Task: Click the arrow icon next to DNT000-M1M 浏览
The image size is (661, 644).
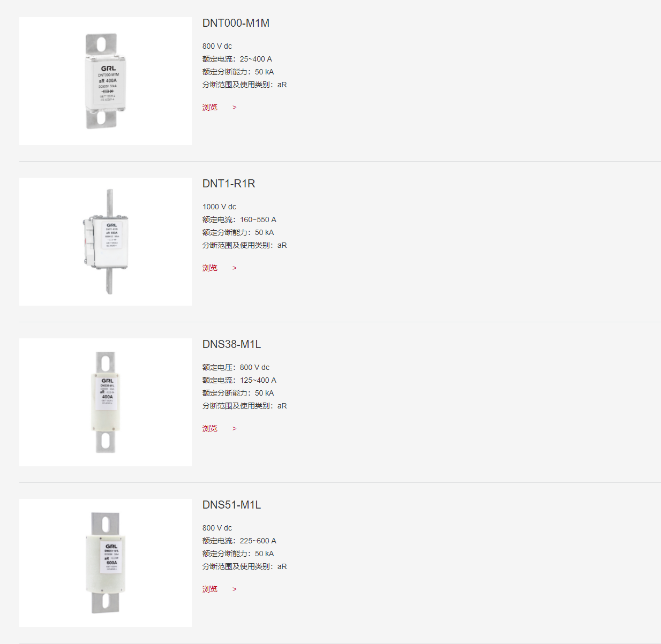Action: [235, 108]
